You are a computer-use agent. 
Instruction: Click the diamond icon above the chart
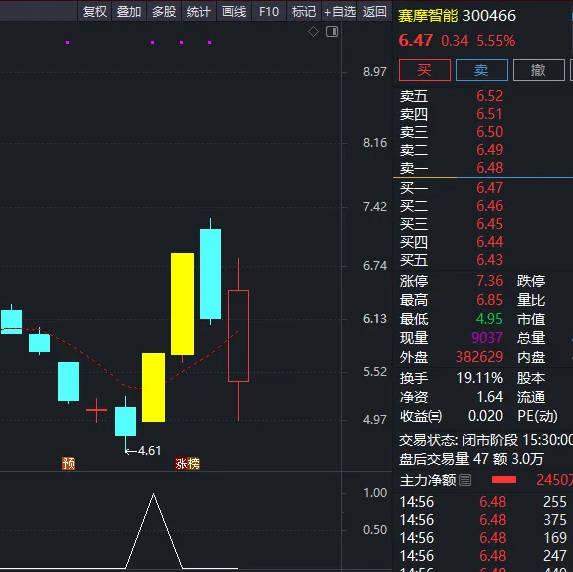pyautogui.click(x=313, y=32)
